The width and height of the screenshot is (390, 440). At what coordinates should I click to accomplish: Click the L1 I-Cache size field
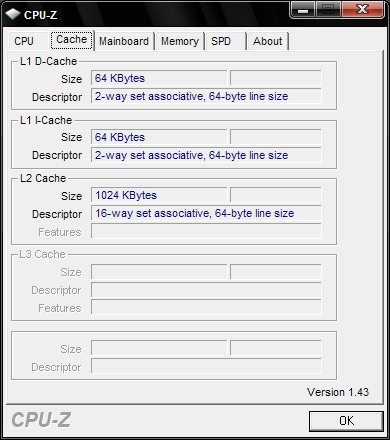[x=159, y=137]
